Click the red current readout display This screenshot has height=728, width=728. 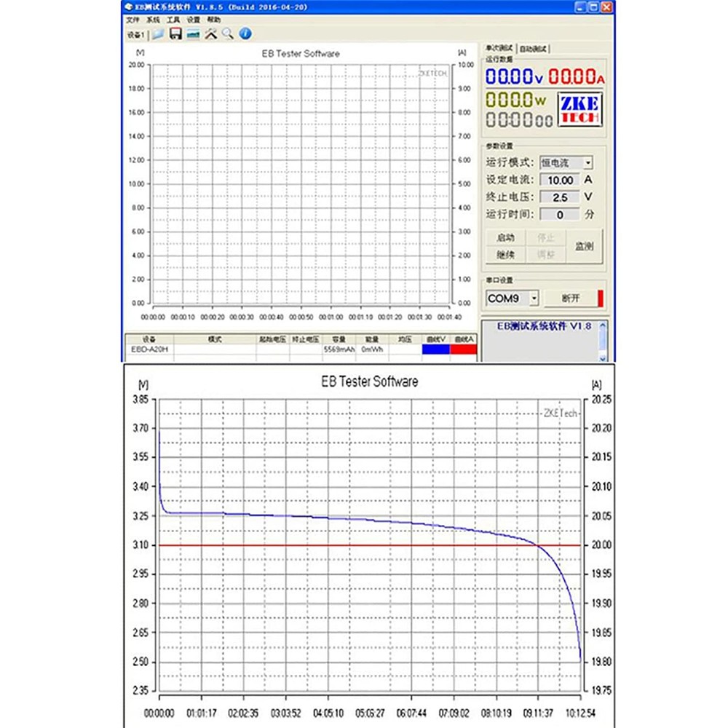point(576,76)
